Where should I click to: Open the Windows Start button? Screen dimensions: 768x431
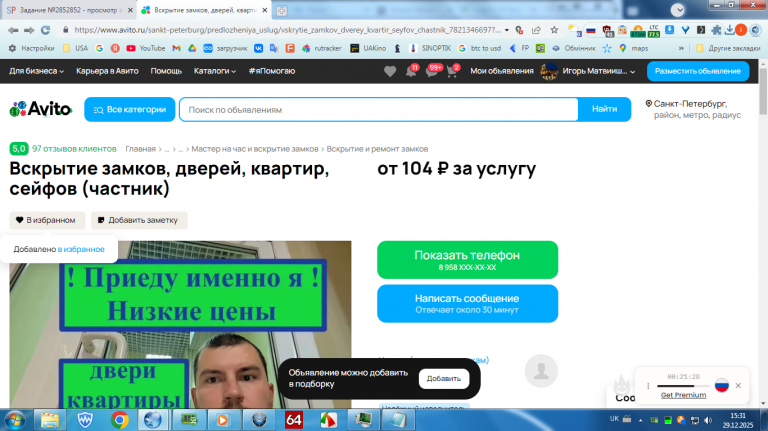pos(15,420)
